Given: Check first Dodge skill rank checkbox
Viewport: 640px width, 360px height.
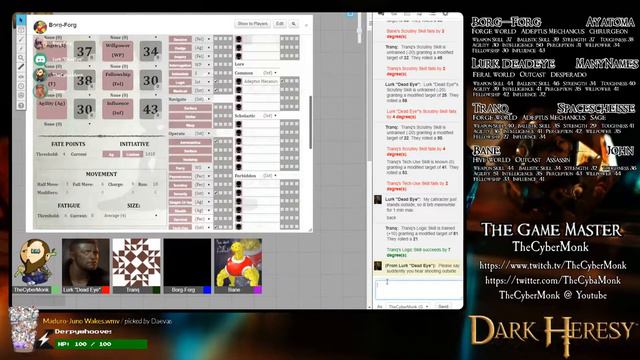Looking at the screenshot, I should [x=216, y=48].
